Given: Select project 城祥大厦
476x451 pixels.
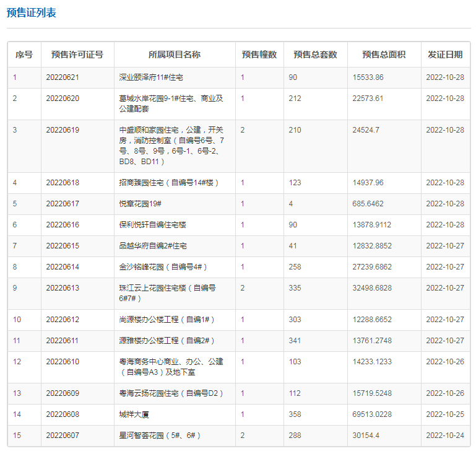Looking at the screenshot, I should 134,414.
